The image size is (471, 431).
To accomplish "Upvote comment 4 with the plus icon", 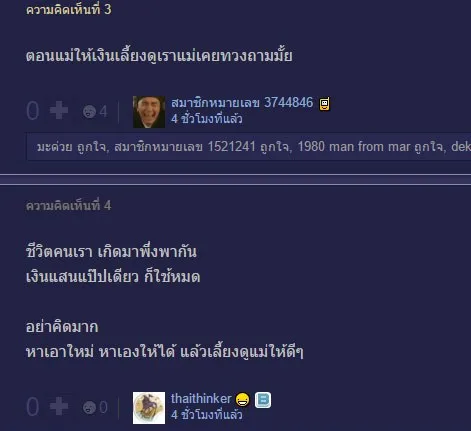I will 59,406.
